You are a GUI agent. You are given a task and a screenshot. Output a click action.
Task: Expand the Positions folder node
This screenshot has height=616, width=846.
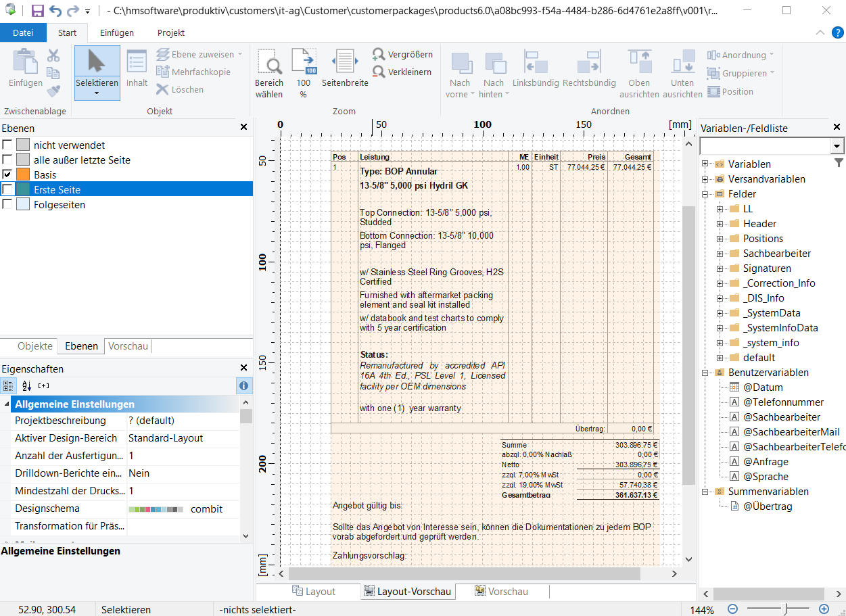pos(720,238)
